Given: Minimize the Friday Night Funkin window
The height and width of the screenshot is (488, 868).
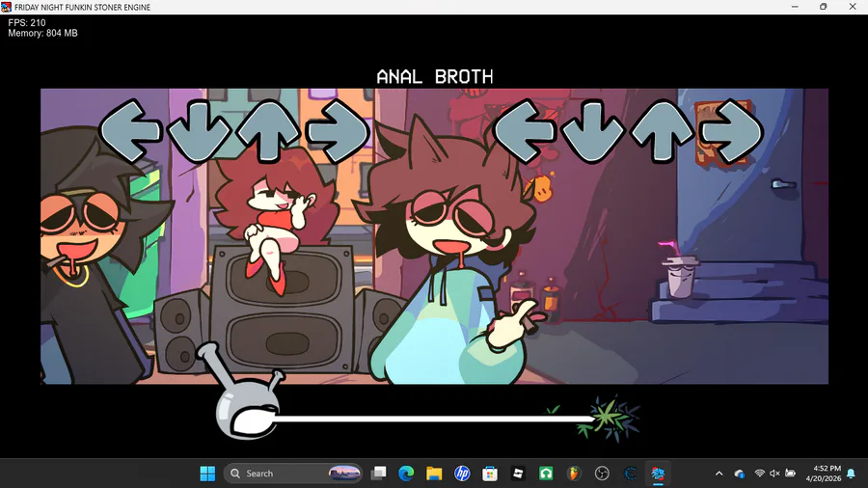Looking at the screenshot, I should (795, 7).
